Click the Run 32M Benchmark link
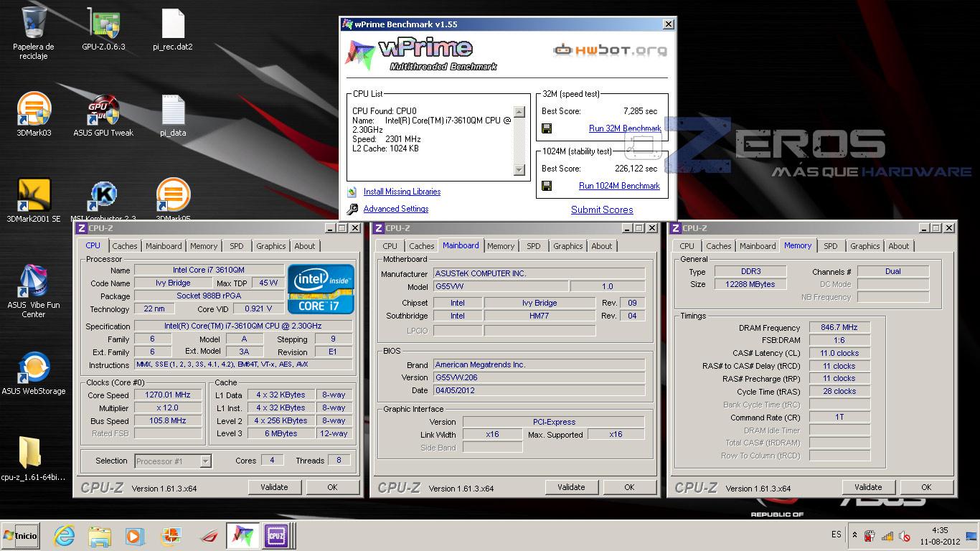Image resolution: width=980 pixels, height=551 pixels. (x=624, y=128)
